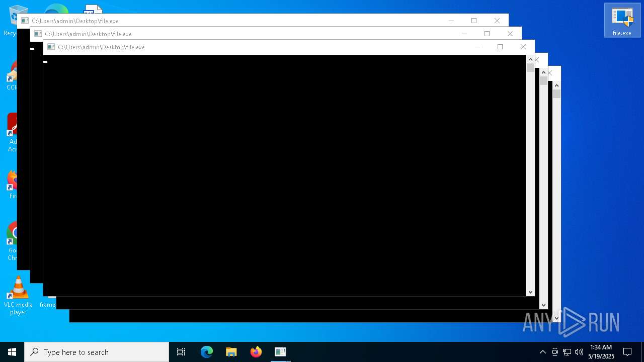Minimize the backmost top file.exe window

[x=451, y=21]
